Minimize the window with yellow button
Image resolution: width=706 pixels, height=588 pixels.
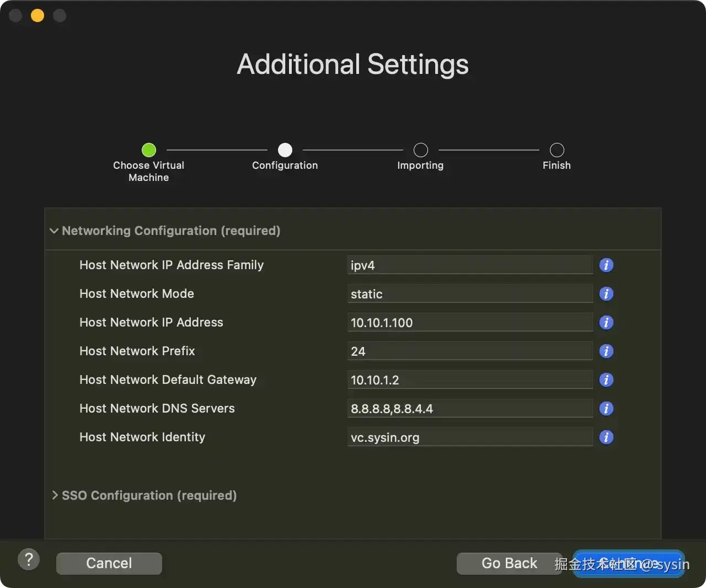pos(38,15)
